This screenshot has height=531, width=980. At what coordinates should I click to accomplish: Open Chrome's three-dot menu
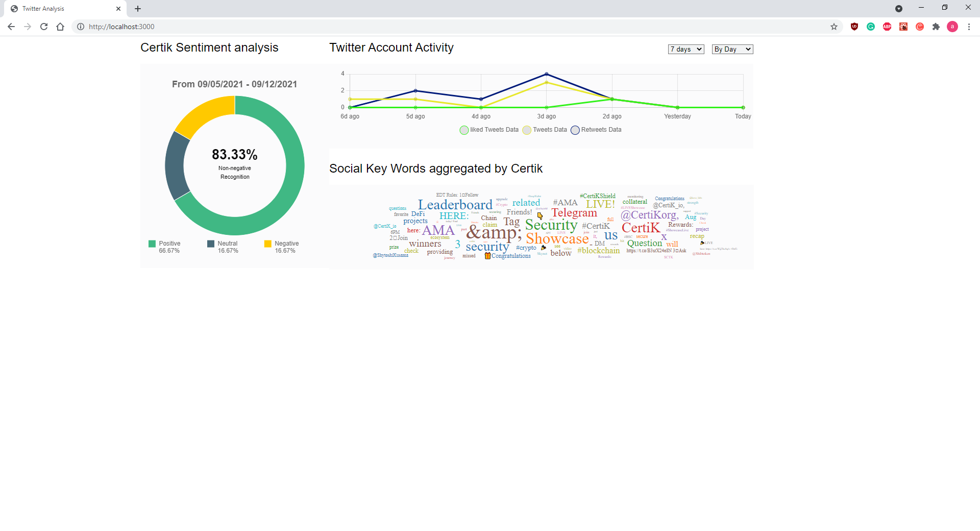click(969, 27)
